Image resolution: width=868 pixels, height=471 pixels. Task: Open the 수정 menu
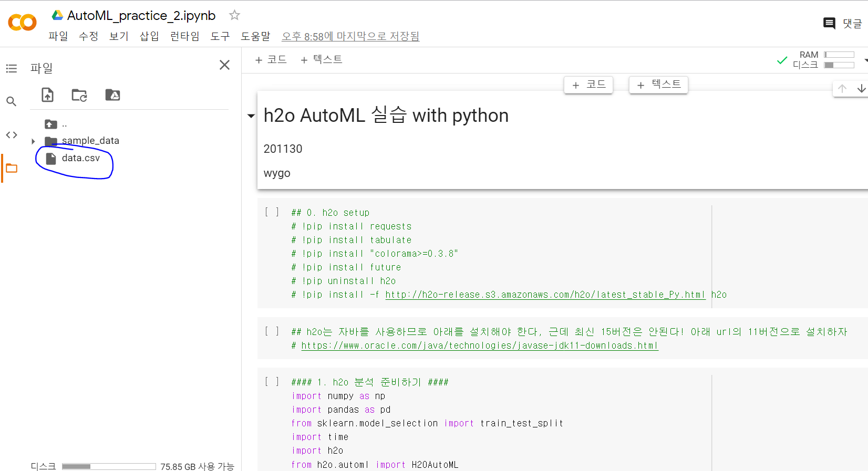pyautogui.click(x=89, y=36)
